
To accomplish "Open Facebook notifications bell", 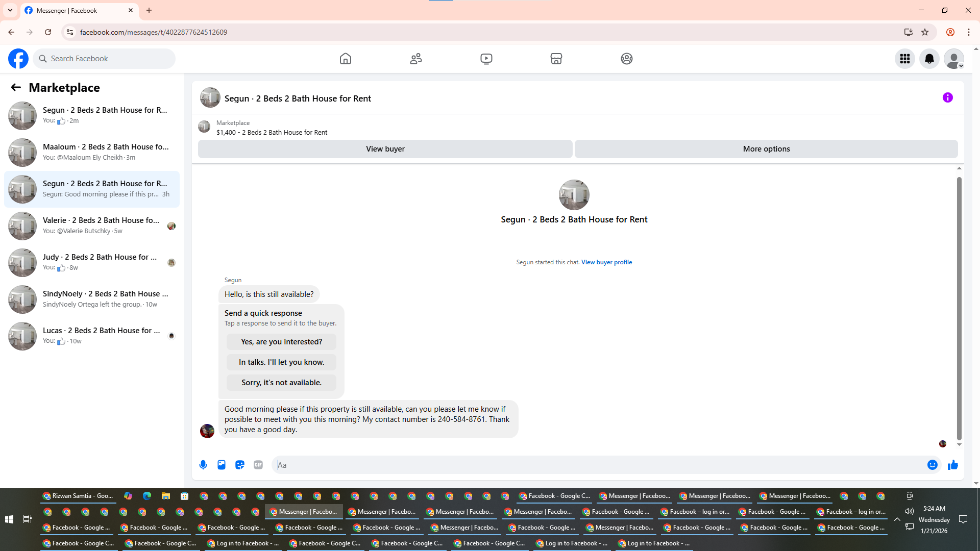I will tap(929, 59).
